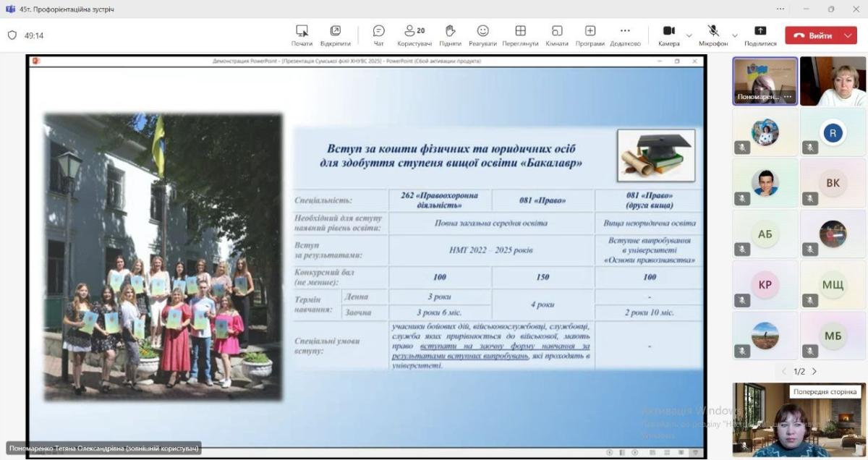Go to next participants page
868x460 pixels.
(814, 372)
